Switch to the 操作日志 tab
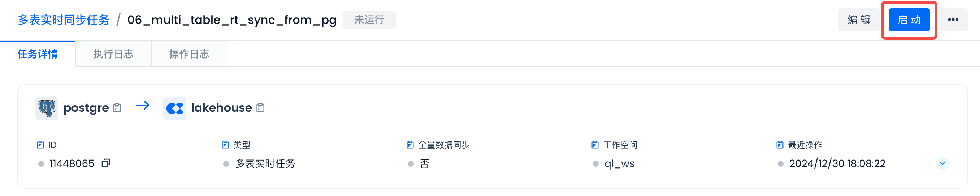980x196 pixels. tap(189, 54)
